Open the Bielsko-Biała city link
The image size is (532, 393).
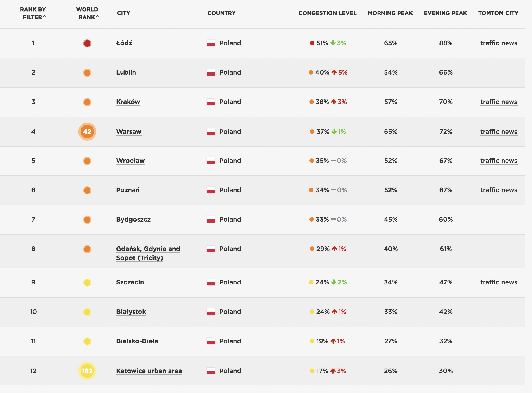(x=137, y=341)
